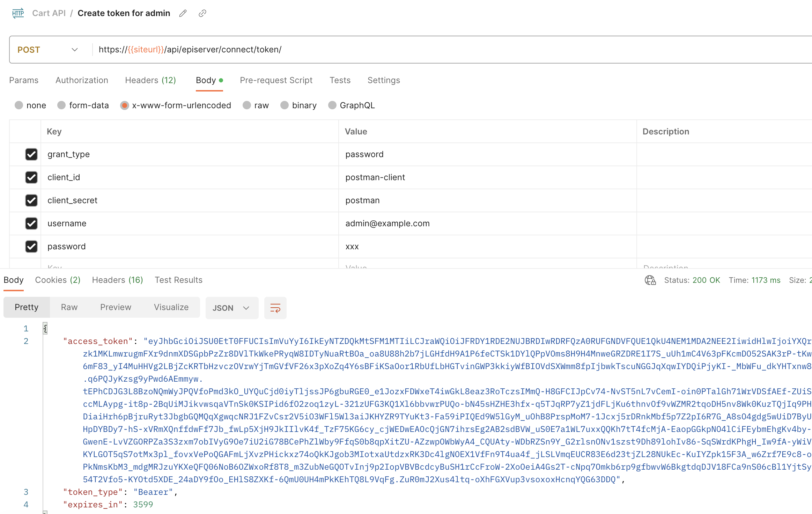Viewport: 812px width, 514px height.
Task: Click the pencil rename icon
Action: point(183,13)
